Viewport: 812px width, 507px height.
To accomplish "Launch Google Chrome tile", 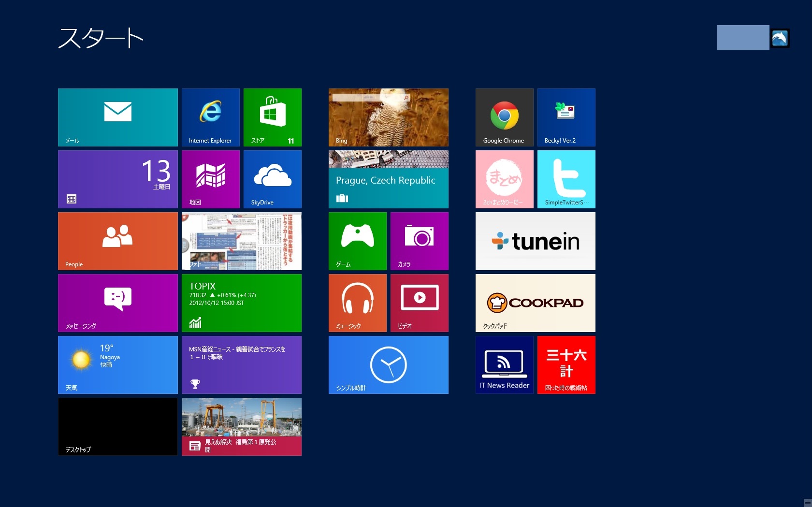I will pos(505,117).
